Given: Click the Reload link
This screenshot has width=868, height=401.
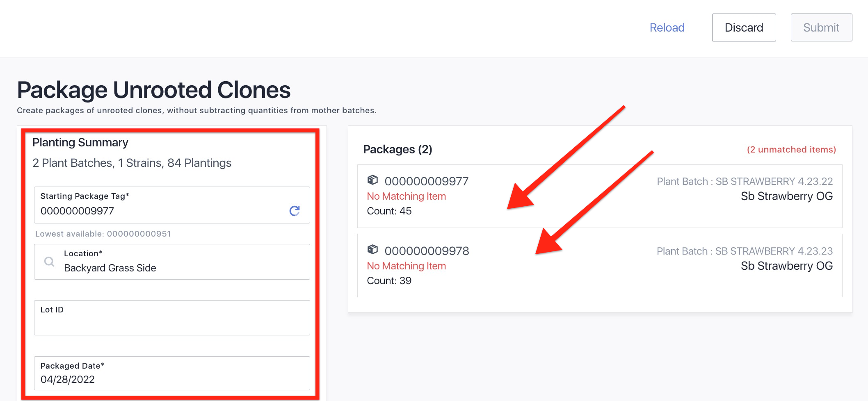Looking at the screenshot, I should [667, 27].
